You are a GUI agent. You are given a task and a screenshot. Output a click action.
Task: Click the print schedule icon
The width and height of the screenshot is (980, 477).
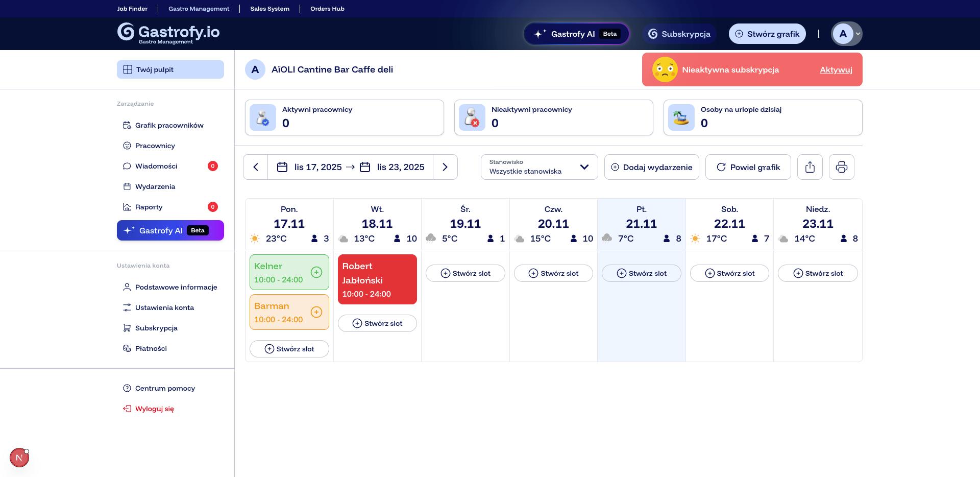point(841,167)
